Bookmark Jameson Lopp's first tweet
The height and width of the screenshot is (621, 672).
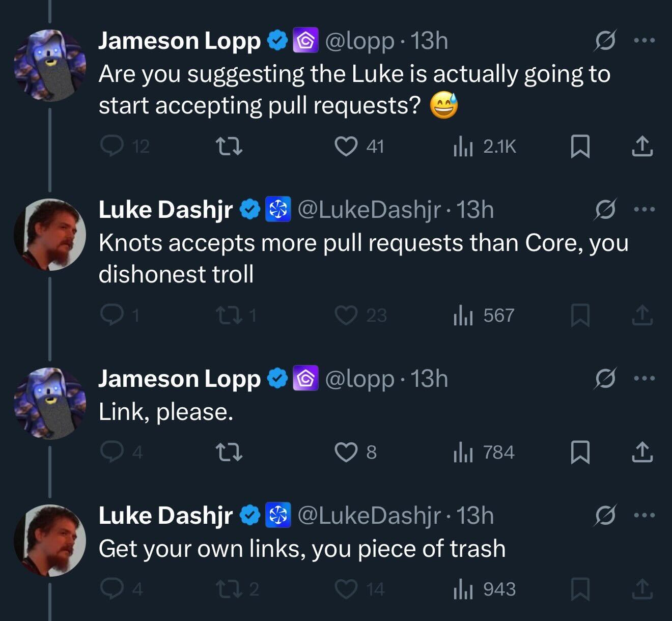tap(580, 147)
